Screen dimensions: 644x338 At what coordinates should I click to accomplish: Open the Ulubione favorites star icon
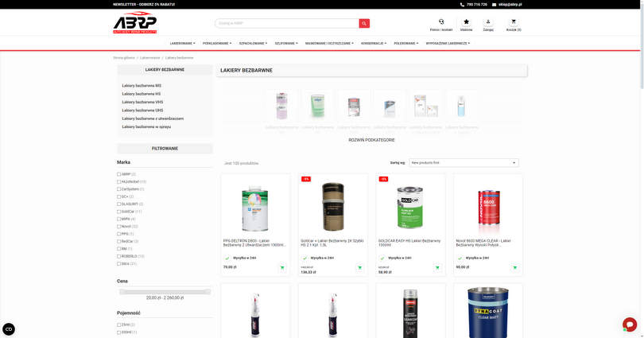[466, 21]
